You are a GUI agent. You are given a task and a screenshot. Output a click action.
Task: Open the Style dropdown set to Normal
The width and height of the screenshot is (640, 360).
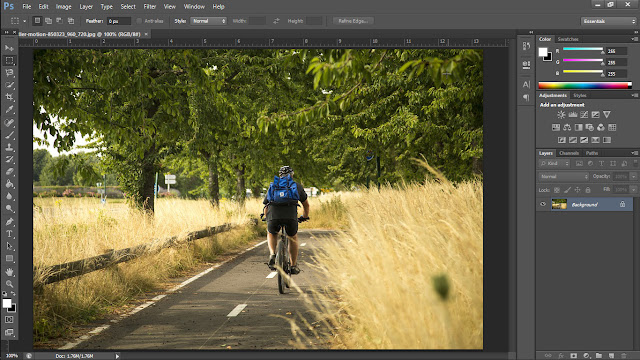pyautogui.click(x=208, y=21)
